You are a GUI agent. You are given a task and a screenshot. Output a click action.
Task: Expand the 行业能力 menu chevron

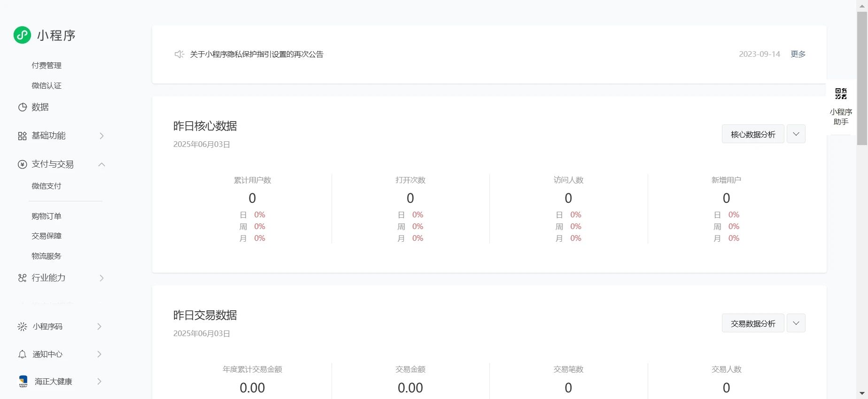click(x=101, y=278)
